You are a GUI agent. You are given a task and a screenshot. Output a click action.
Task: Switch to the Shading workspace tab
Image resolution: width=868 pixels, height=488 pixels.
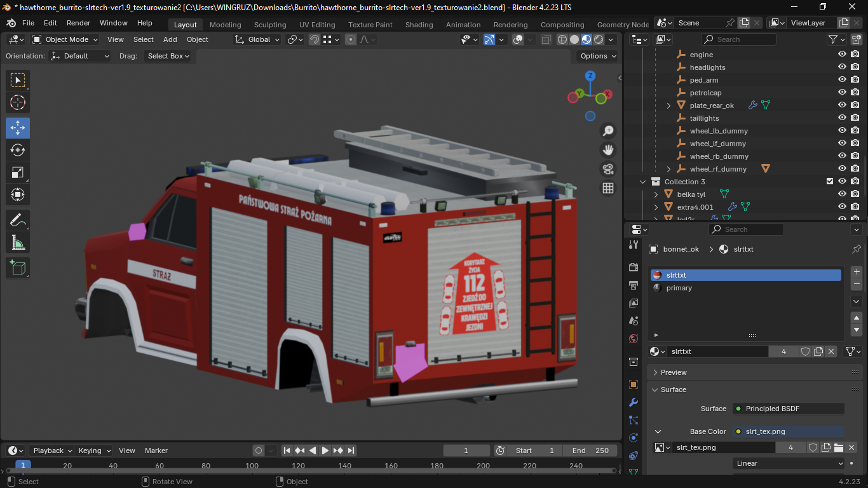[419, 25]
